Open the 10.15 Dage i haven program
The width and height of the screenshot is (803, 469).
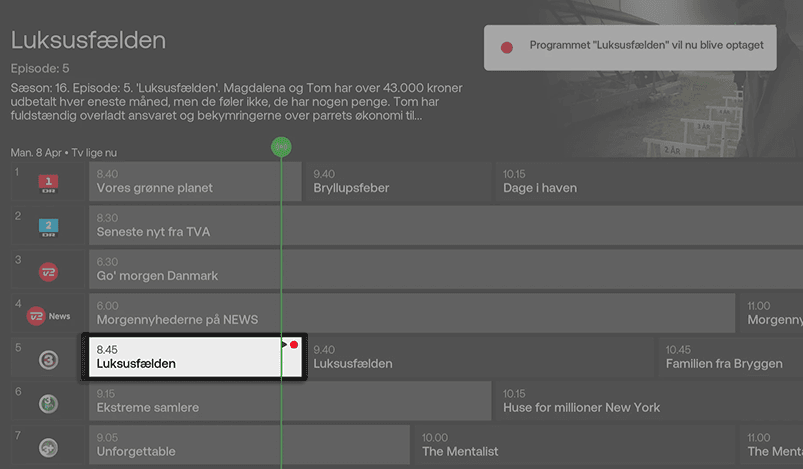(x=649, y=181)
